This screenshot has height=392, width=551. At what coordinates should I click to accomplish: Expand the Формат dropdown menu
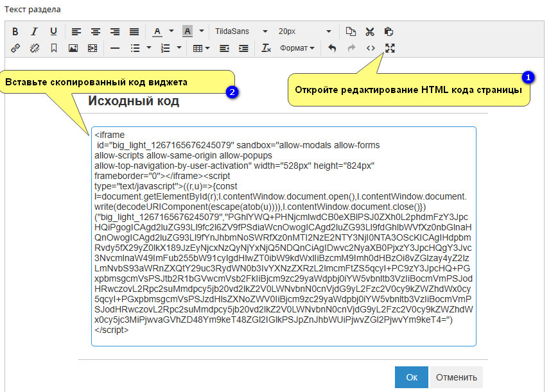[x=297, y=48]
